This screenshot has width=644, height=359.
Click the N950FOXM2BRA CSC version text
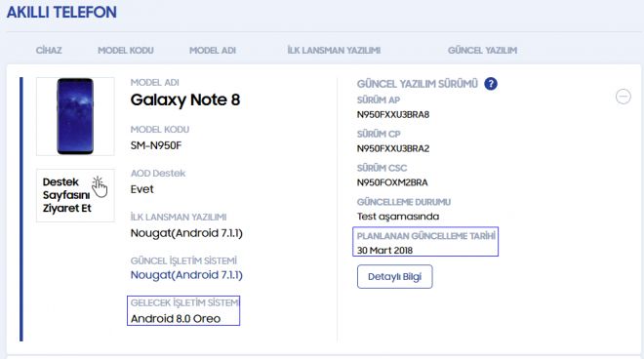(392, 182)
